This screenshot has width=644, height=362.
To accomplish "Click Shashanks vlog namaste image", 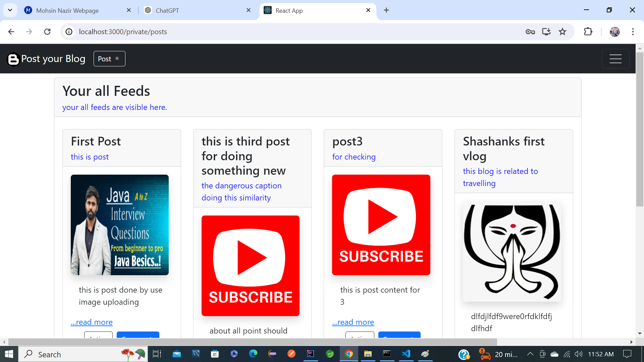I will pyautogui.click(x=512, y=251).
